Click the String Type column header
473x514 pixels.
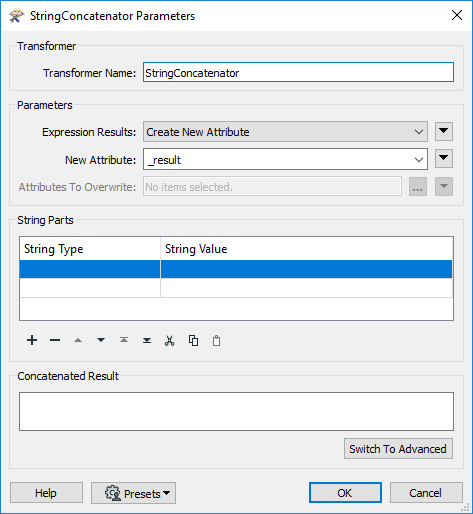[x=90, y=249]
